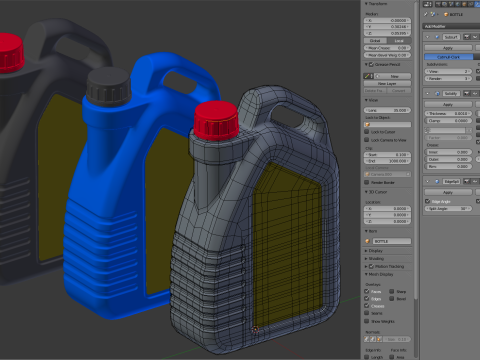The width and height of the screenshot is (480, 360).
Task: Select the Global transform space tab
Action: click(x=375, y=41)
